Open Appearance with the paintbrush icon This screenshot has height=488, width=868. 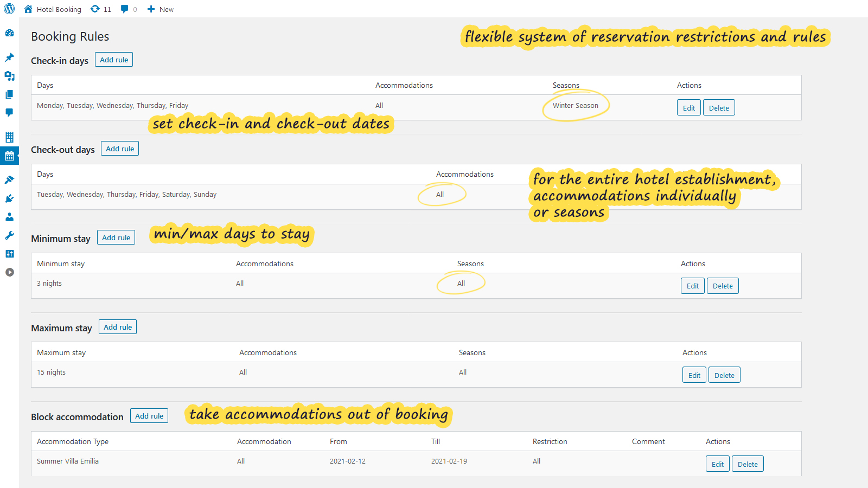(9, 179)
